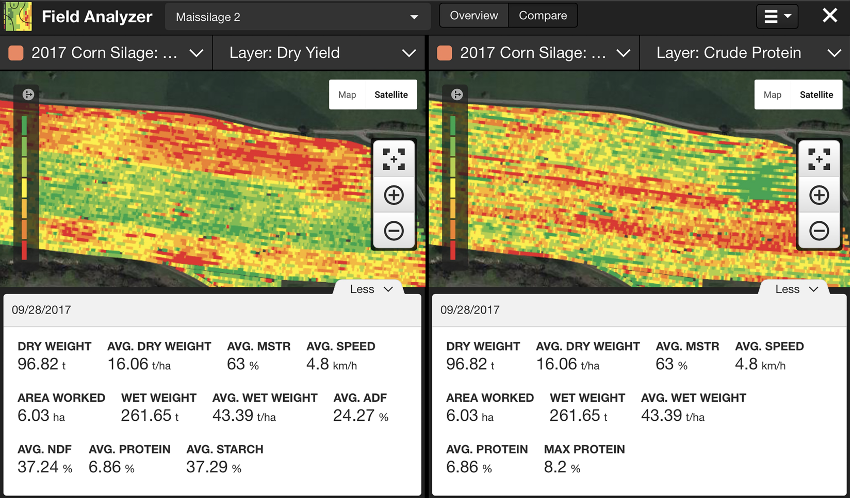This screenshot has width=850, height=498.
Task: Open the hamburger menu icon
Action: pyautogui.click(x=777, y=16)
